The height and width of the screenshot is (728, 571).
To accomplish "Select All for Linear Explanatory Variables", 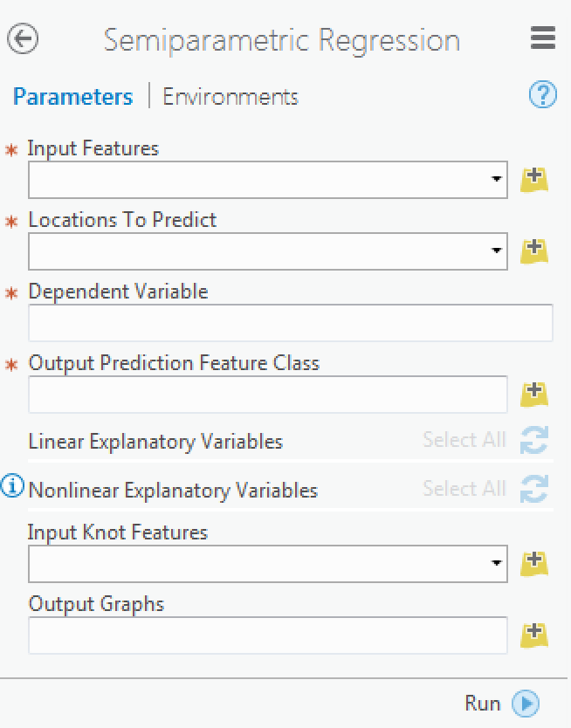I will [x=464, y=440].
